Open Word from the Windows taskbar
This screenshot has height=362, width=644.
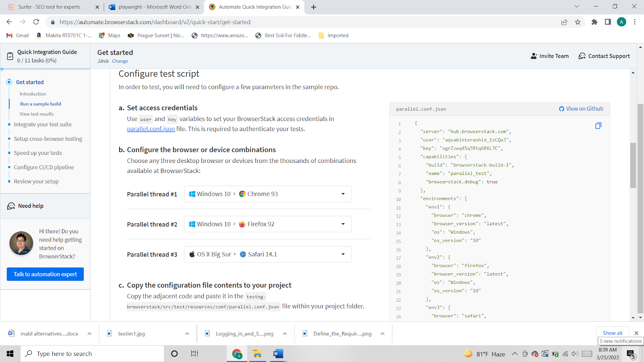coord(278,354)
